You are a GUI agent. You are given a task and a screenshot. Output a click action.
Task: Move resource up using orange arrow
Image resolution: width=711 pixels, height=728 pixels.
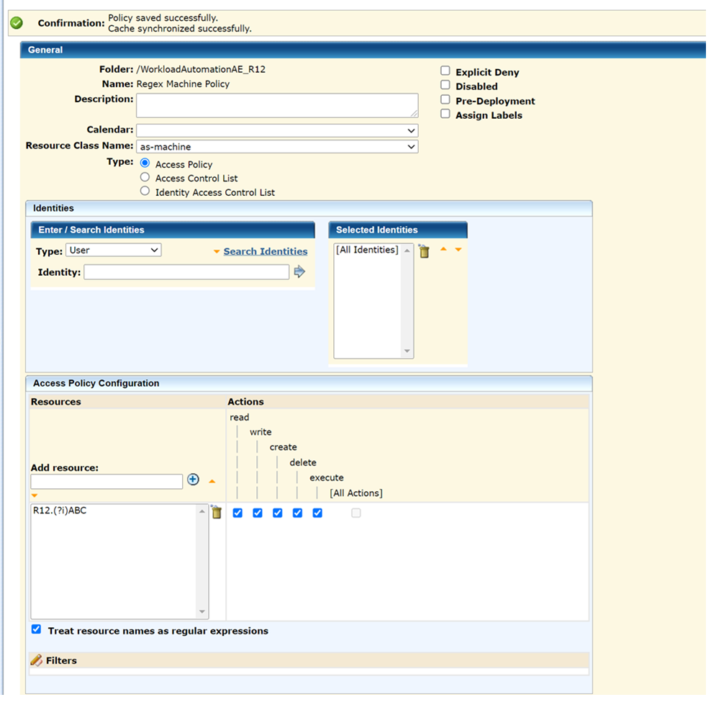[x=212, y=482]
